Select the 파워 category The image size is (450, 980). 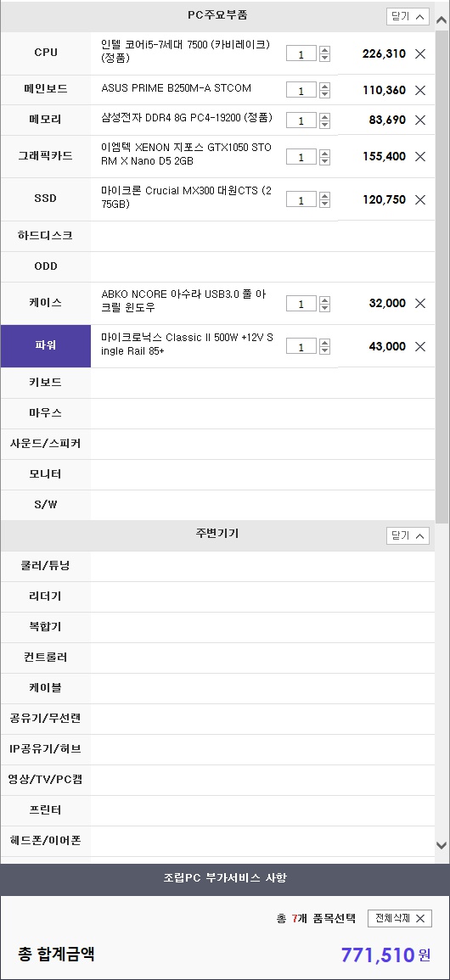click(46, 345)
